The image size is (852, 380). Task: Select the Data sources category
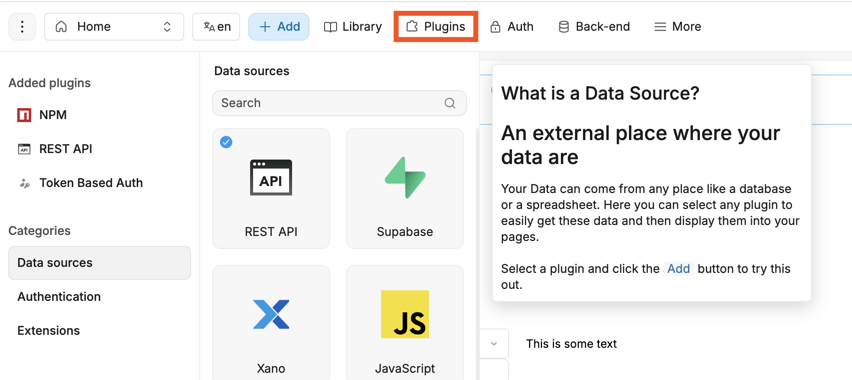(100, 263)
